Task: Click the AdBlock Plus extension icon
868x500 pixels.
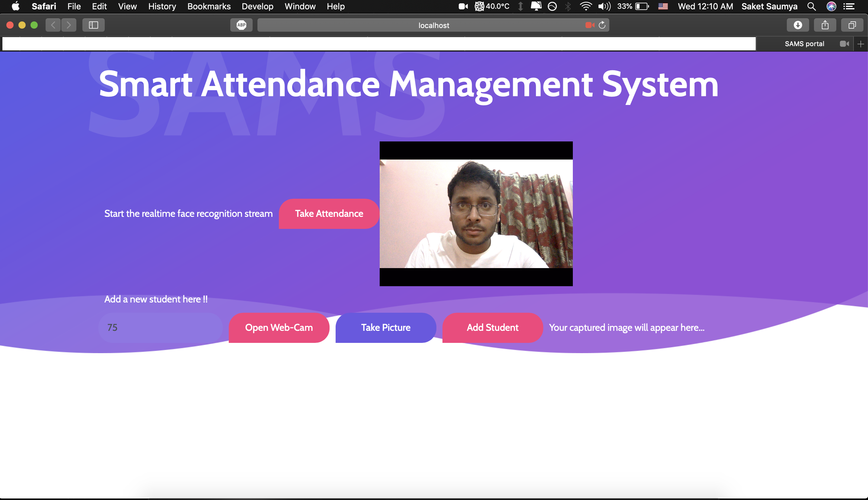Action: 241,25
